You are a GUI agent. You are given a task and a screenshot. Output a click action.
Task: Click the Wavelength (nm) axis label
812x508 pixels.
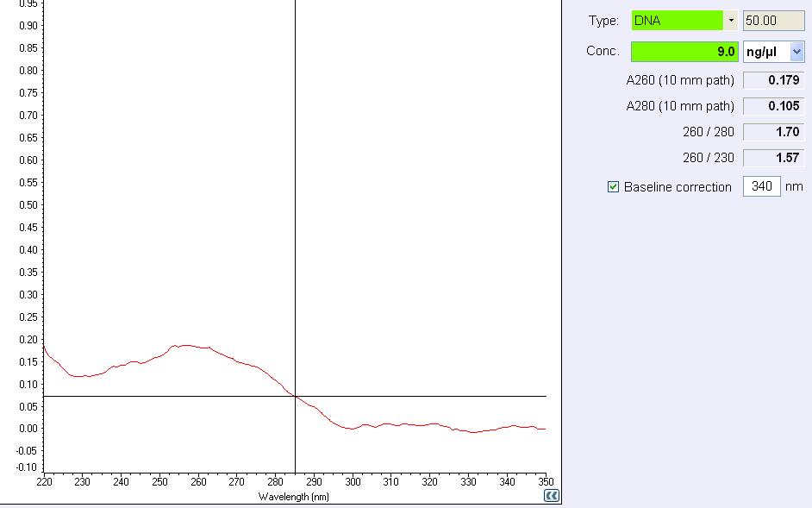click(293, 497)
